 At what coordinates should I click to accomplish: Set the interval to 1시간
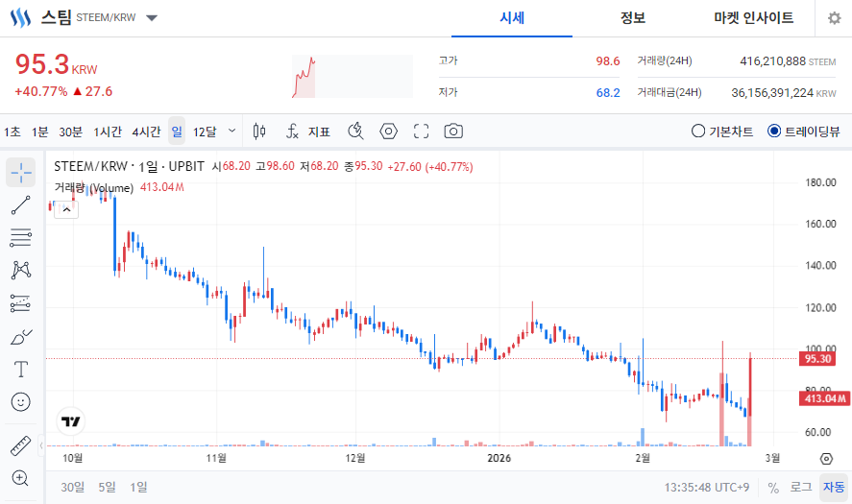click(x=108, y=132)
